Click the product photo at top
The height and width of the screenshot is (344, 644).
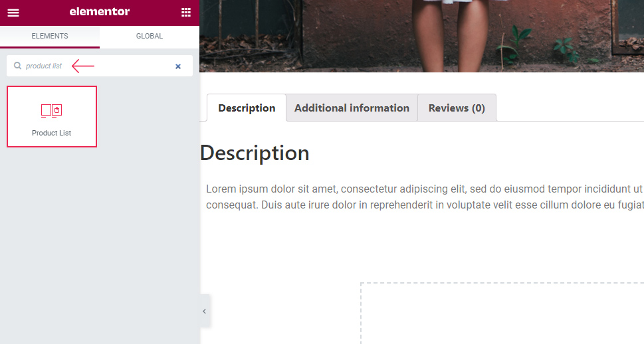pyautogui.click(x=422, y=36)
